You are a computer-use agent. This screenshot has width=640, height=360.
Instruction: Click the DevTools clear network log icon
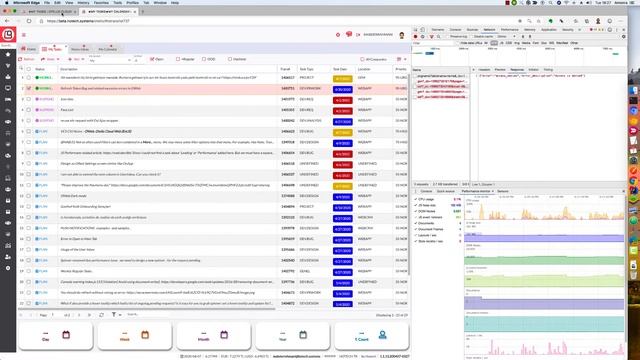pyautogui.click(x=423, y=36)
